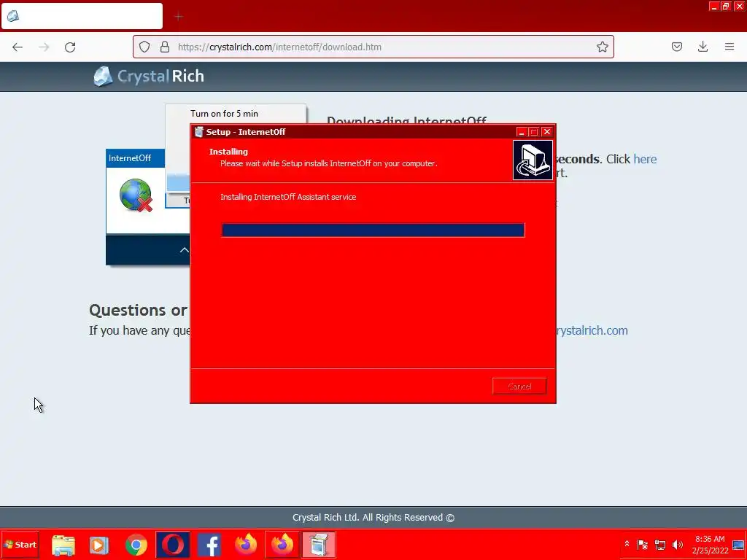Click the InternetOff globe icon on webpage
Screen dimensions: 747x560
click(136, 195)
